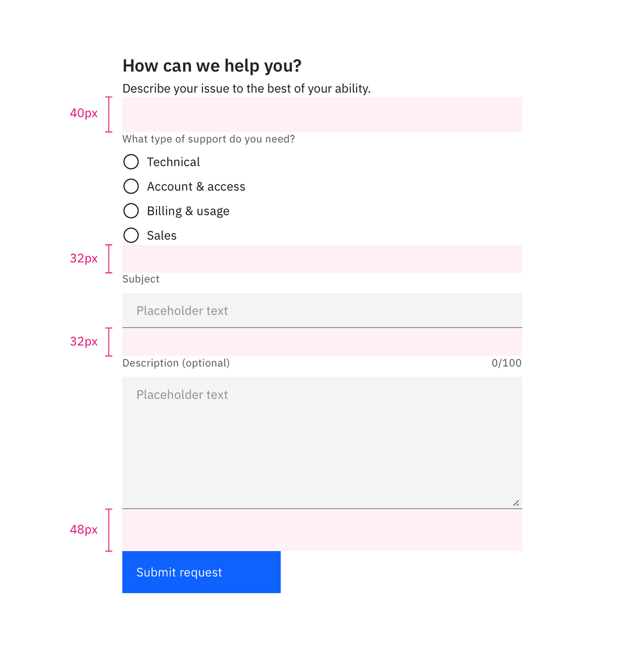Viewport: 644px width, 658px height.
Task: Click the Submit request button
Action: click(201, 572)
